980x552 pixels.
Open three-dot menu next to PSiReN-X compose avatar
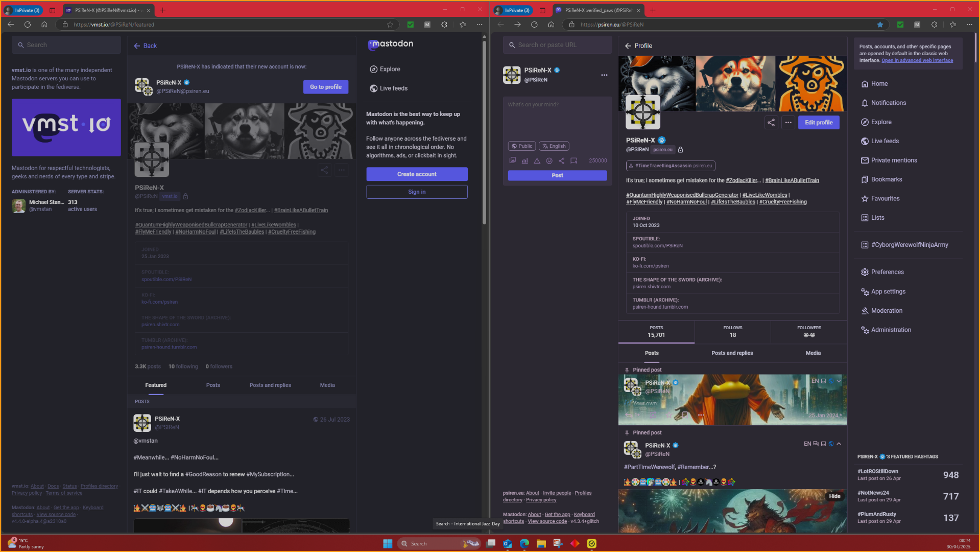604,75
